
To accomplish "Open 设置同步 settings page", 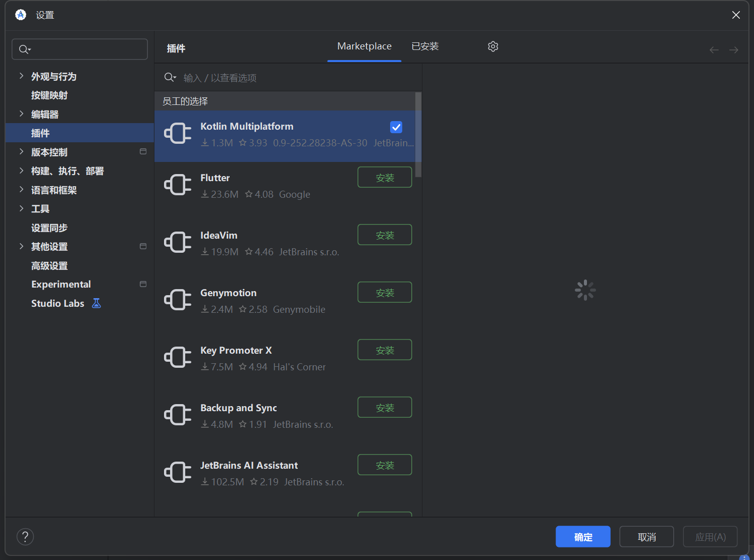I will tap(49, 228).
